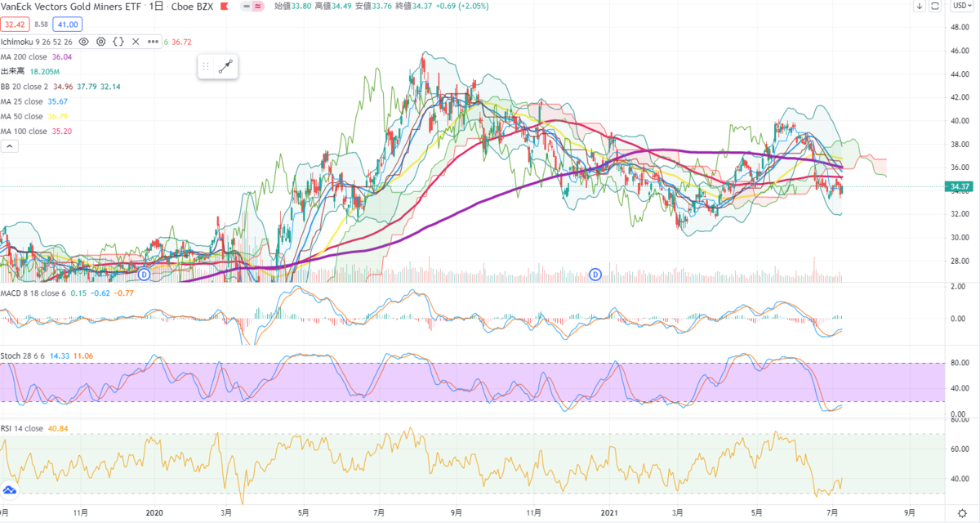Screen dimensions: 980x523
Task: Click the VanEck Vectors Gold Miners ETF title
Action: pyautogui.click(x=70, y=7)
